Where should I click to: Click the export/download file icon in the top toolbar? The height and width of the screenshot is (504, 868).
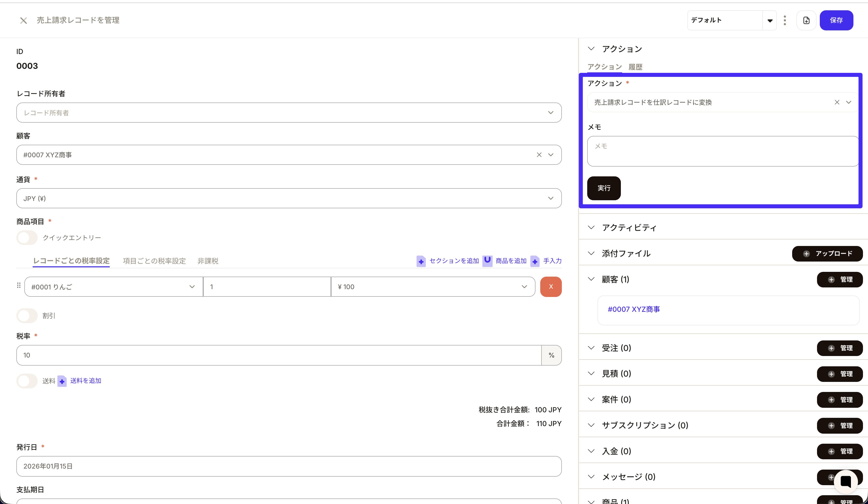[x=806, y=20]
